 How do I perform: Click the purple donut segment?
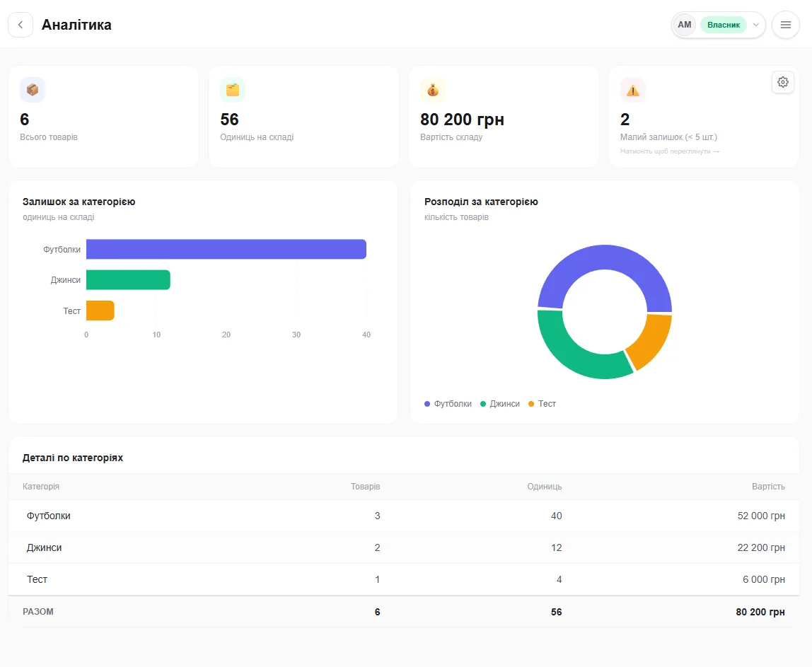pyautogui.click(x=605, y=257)
